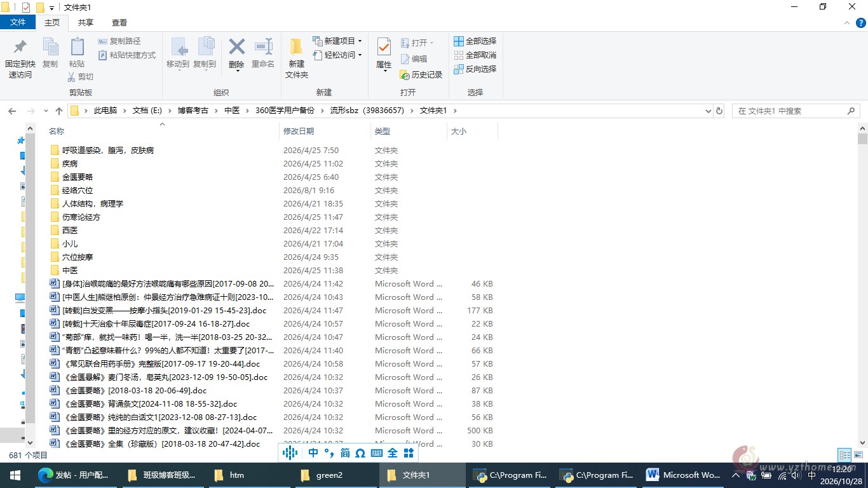The height and width of the screenshot is (488, 868).
Task: Select the 伤寒论经方 folder
Action: pyautogui.click(x=81, y=217)
